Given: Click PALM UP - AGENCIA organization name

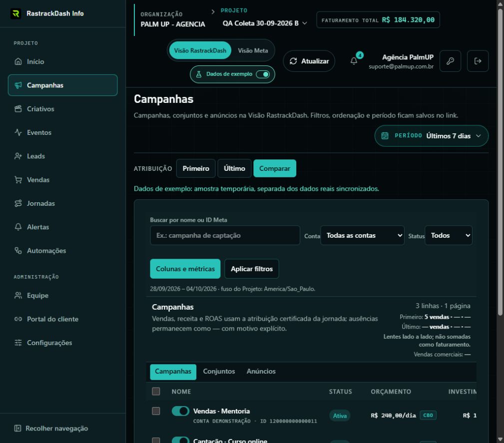Looking at the screenshot, I should point(173,24).
